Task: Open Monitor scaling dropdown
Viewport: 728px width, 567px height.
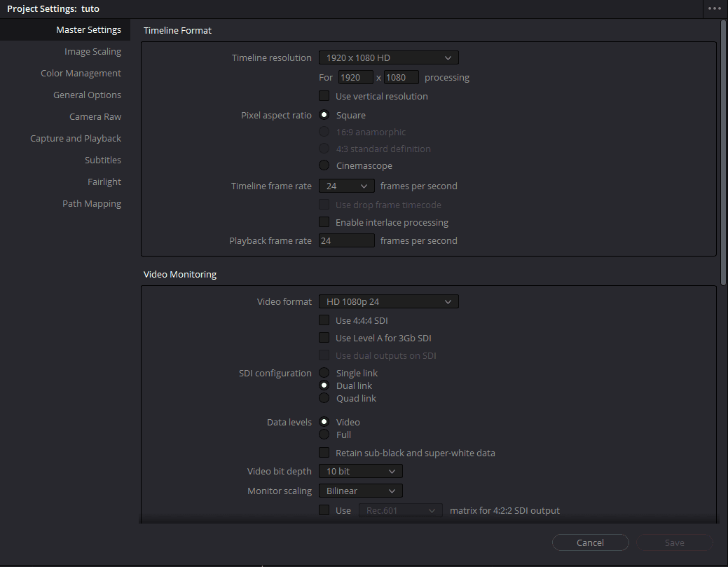Action: click(x=360, y=491)
